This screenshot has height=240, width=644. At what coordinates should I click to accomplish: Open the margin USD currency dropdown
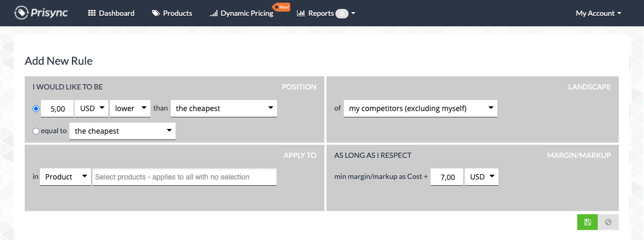(482, 177)
